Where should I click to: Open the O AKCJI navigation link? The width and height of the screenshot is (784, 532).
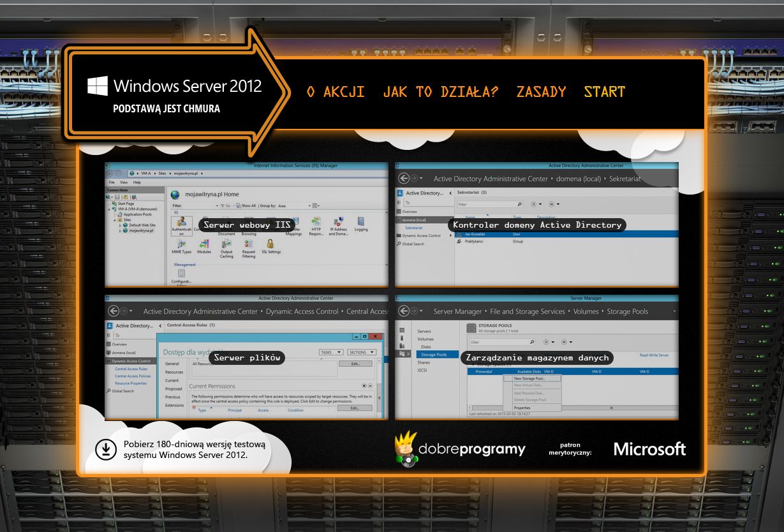click(x=336, y=92)
